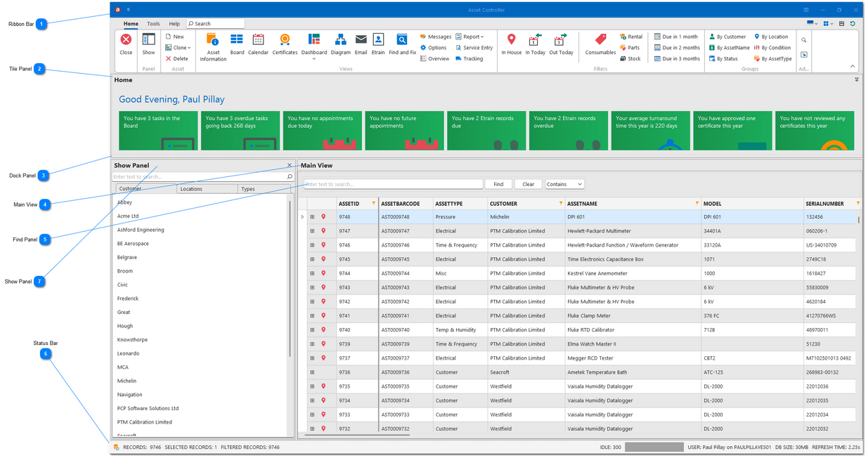The height and width of the screenshot is (458, 868).
Task: Group assets By Location
Action: (x=771, y=37)
